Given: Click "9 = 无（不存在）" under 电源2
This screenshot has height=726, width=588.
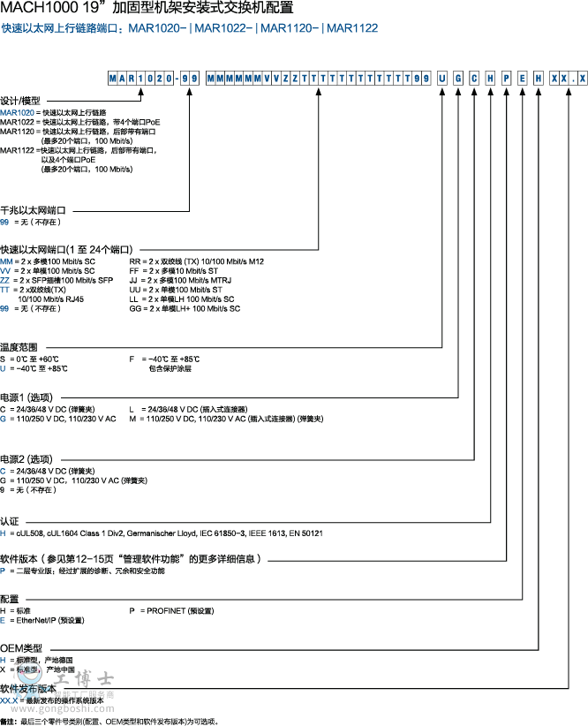Looking at the screenshot, I should 28,490.
